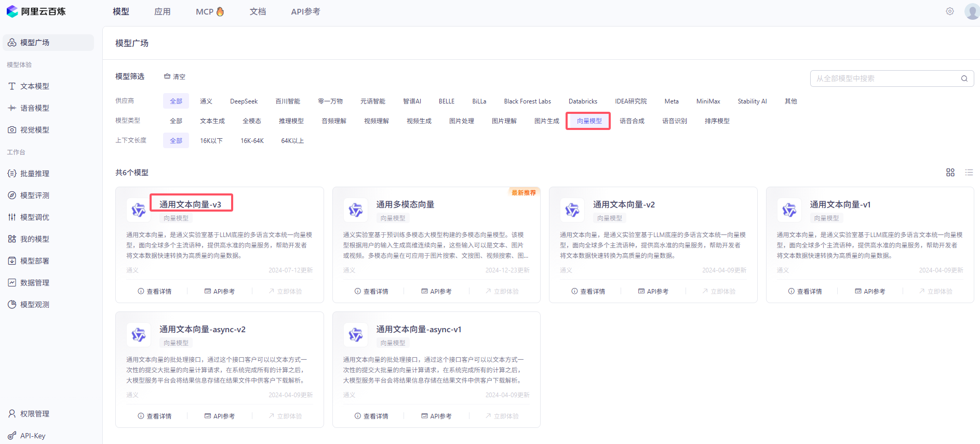
Task: Select the 通义 provider filter
Action: (x=206, y=101)
